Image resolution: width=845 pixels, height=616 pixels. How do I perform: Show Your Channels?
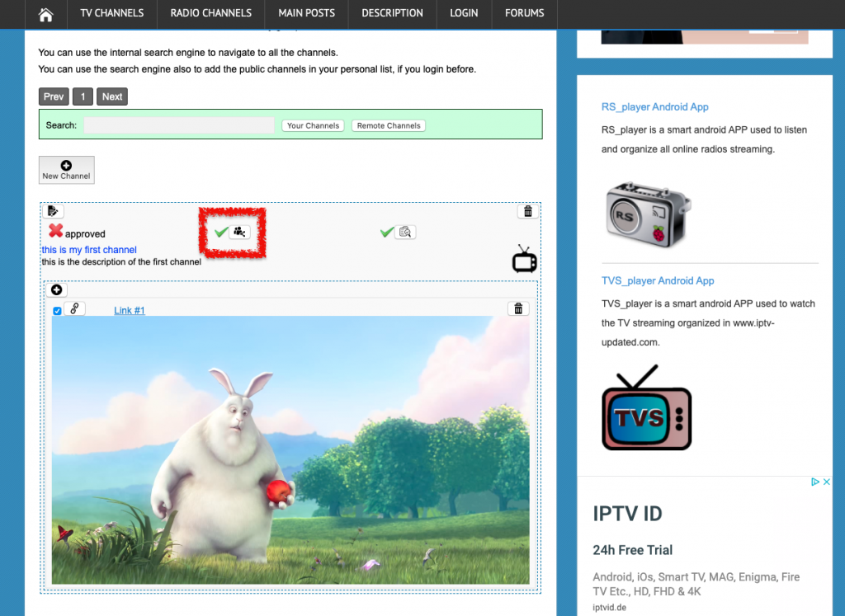click(x=313, y=125)
